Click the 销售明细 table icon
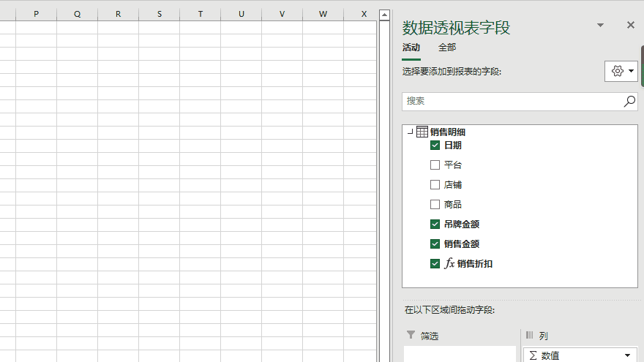The image size is (644, 362). click(422, 132)
